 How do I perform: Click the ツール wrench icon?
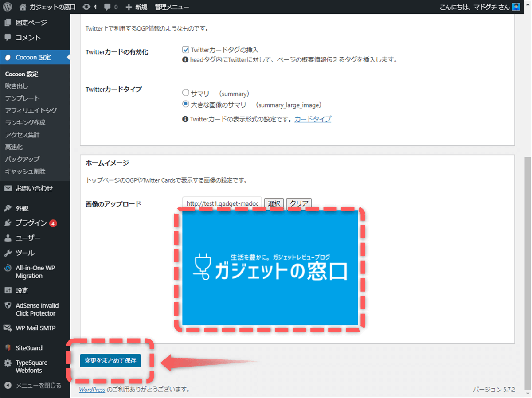8,253
